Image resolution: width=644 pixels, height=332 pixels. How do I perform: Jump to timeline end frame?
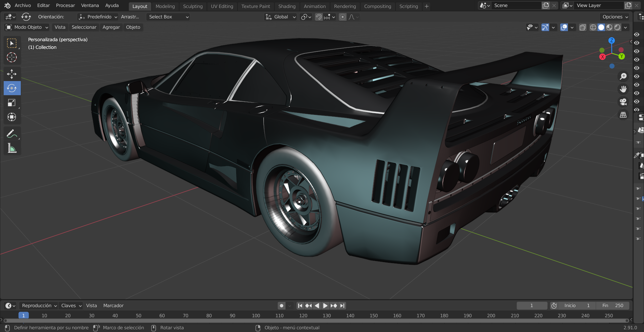point(342,306)
